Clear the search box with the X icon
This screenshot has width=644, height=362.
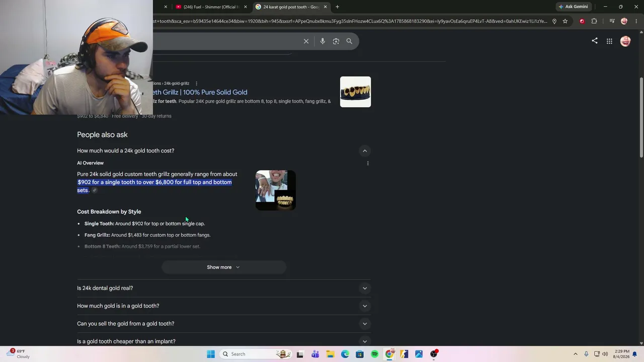pos(306,41)
